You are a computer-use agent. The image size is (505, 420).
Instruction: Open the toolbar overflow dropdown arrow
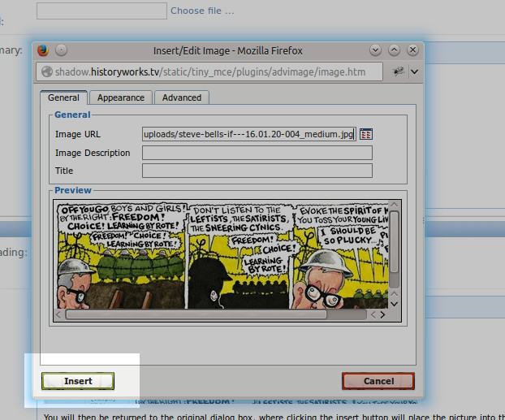[415, 71]
